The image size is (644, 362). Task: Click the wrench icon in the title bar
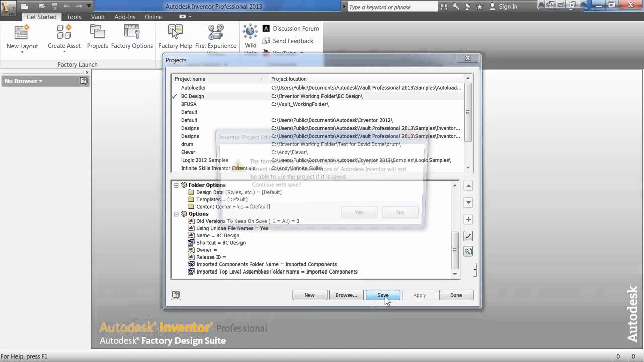coord(456,7)
